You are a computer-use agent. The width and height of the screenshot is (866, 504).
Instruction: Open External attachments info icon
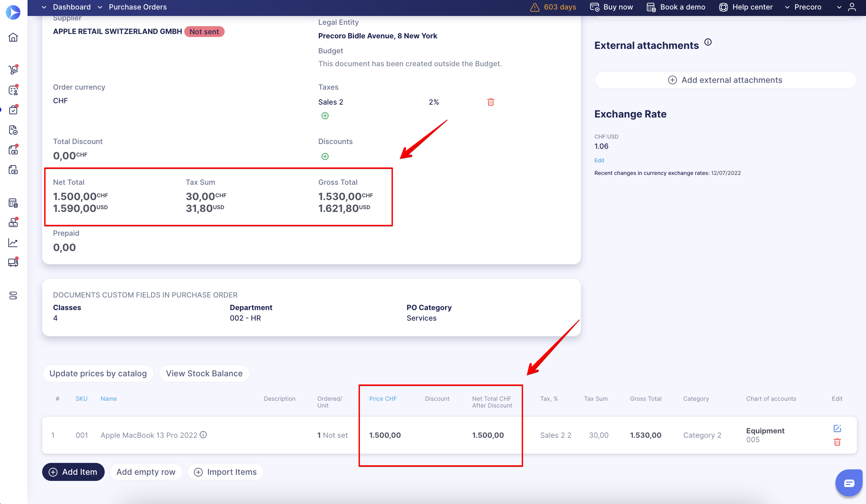click(x=708, y=42)
